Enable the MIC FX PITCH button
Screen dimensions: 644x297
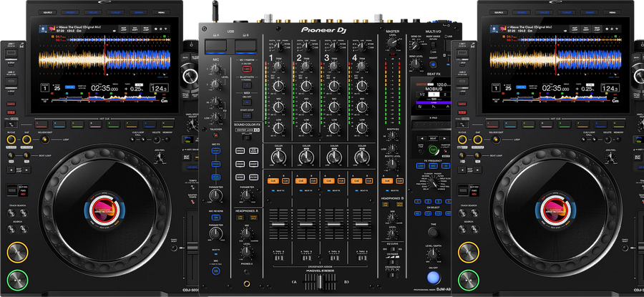click(x=215, y=164)
